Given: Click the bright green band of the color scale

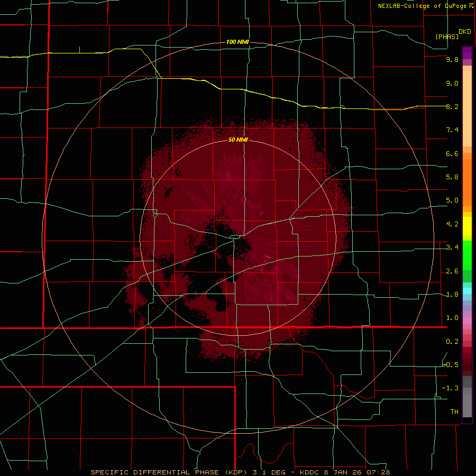Looking at the screenshot, I should point(467,255).
